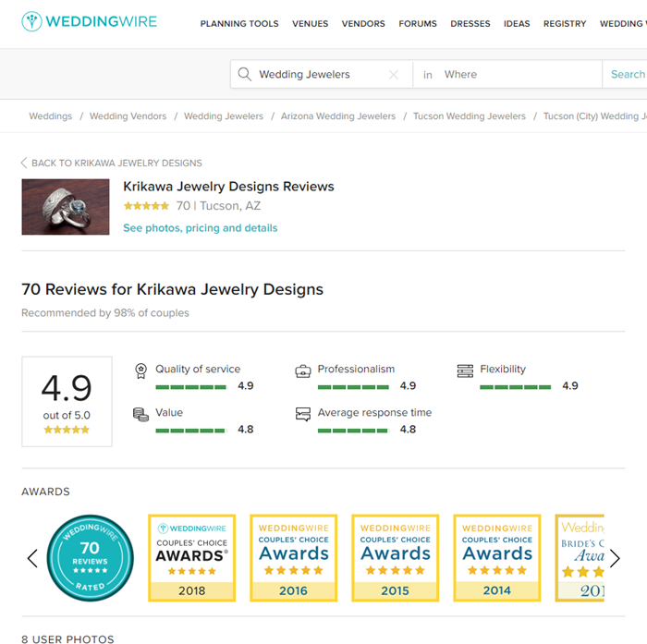Open the Dresses menu
Screen dimensions: 647x644
(470, 23)
